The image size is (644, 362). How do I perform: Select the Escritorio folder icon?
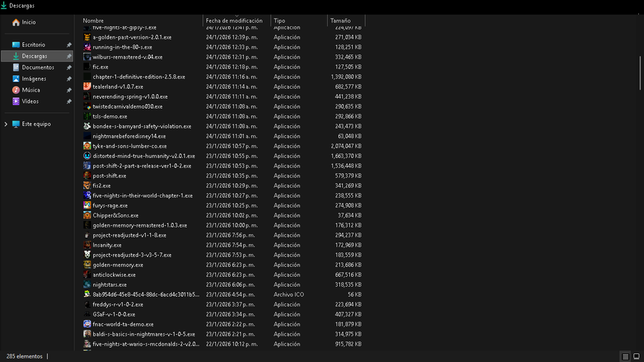coord(16,45)
